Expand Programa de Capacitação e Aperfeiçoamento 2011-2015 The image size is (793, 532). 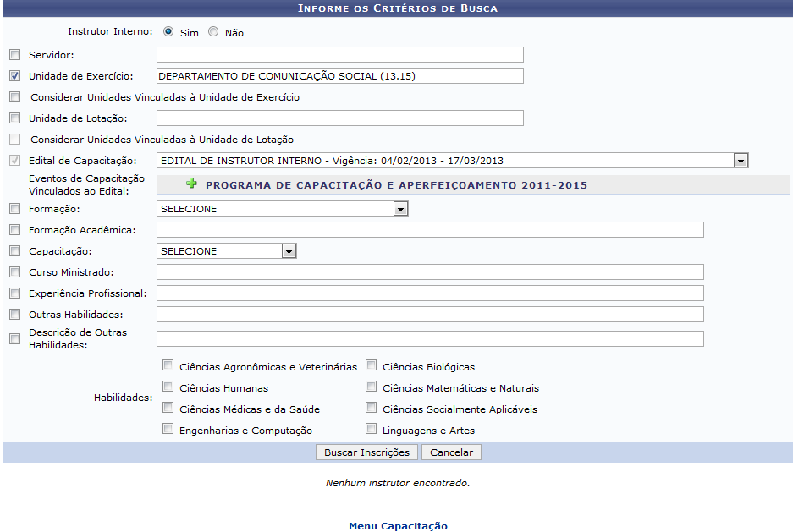tap(396, 185)
